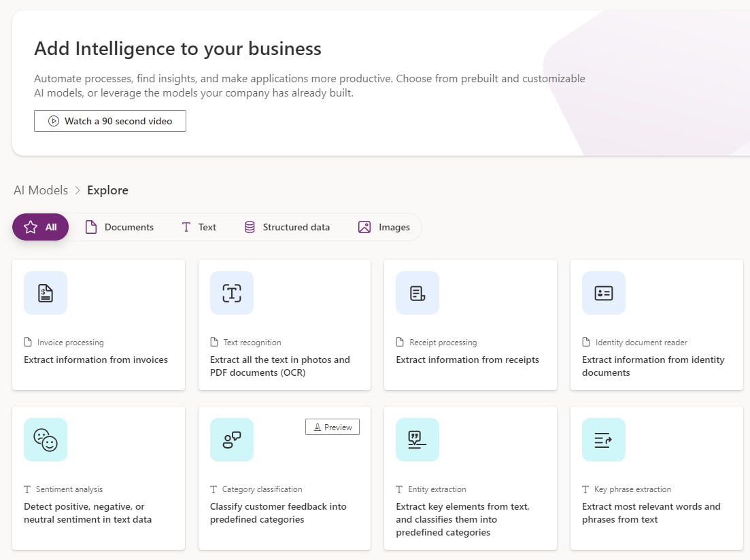Open Extract key elements from text card

(x=471, y=478)
